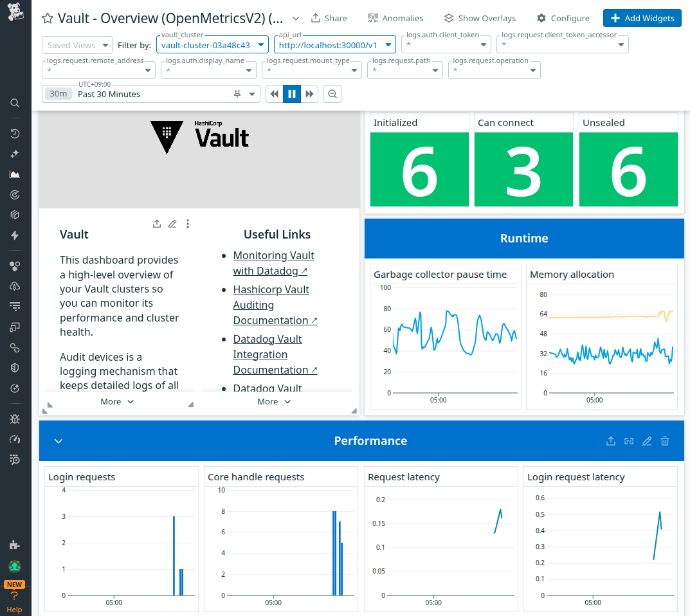Screen dimensions: 690x616
Task: Star the Vault Overview dashboard
Action: [x=48, y=19]
